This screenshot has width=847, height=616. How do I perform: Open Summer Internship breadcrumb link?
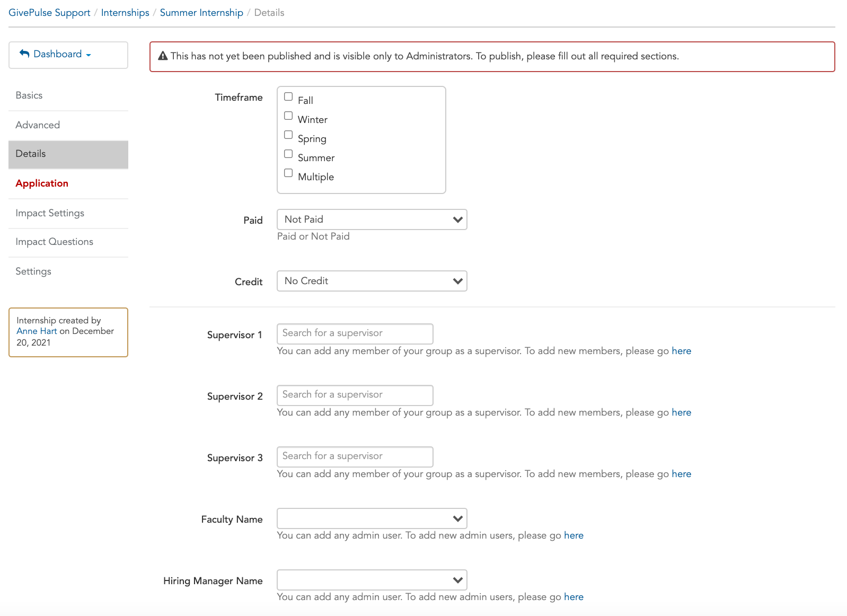[x=201, y=13]
